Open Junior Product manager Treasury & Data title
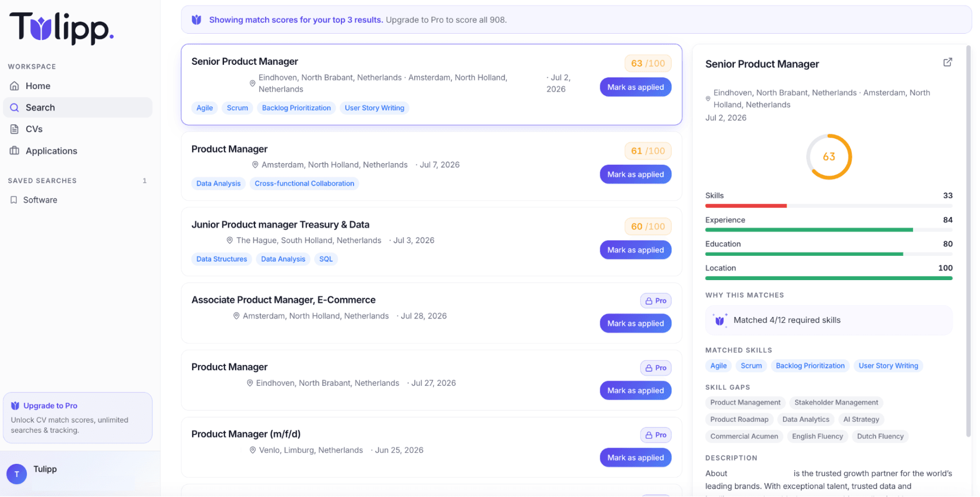 [280, 225]
